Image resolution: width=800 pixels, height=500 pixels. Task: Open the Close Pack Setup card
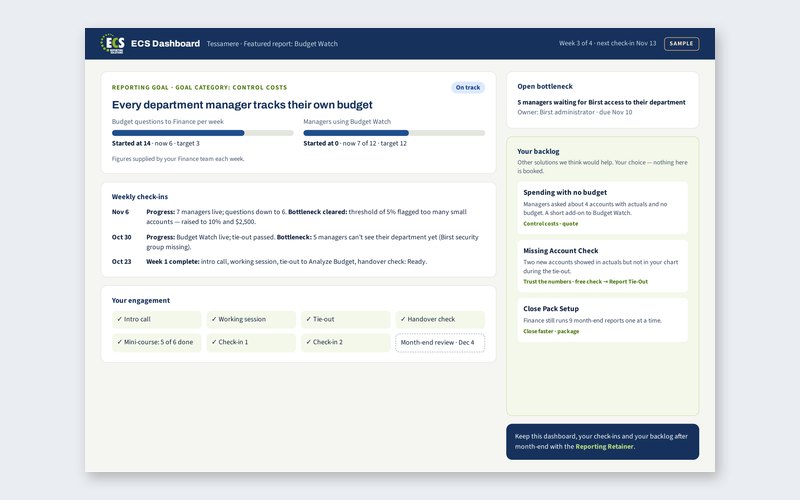pos(603,320)
